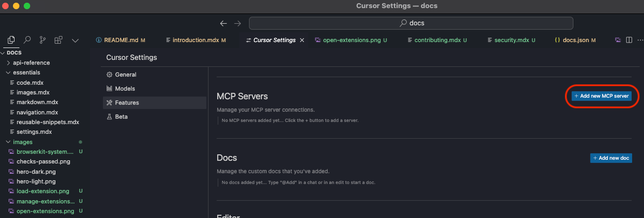644x218 pixels.
Task: Click the Docs section heading
Action: tap(227, 158)
